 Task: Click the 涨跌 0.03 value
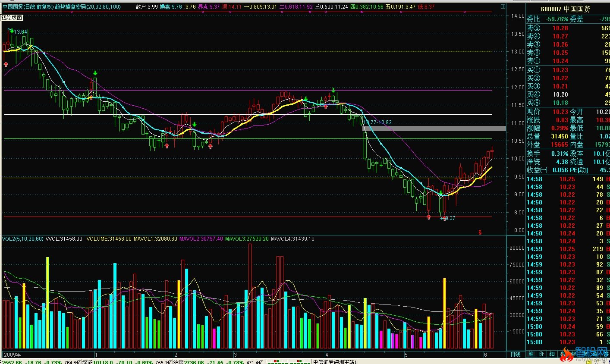tap(562, 120)
